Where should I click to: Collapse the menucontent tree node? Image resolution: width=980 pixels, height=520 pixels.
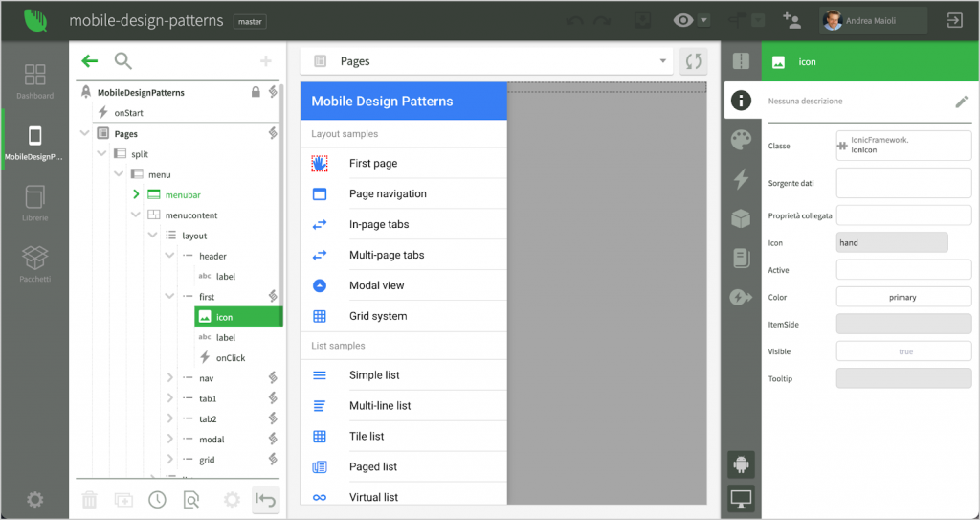tap(136, 215)
